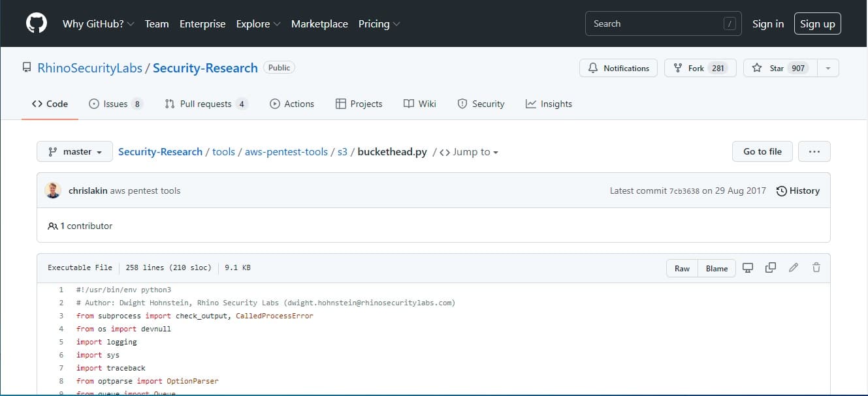Click line number 1
The width and height of the screenshot is (868, 396).
tap(61, 290)
